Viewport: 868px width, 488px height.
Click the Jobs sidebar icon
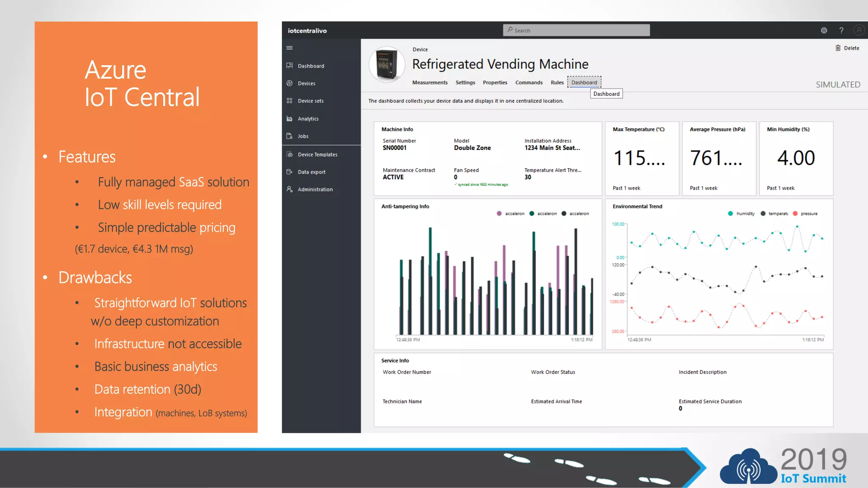[289, 136]
